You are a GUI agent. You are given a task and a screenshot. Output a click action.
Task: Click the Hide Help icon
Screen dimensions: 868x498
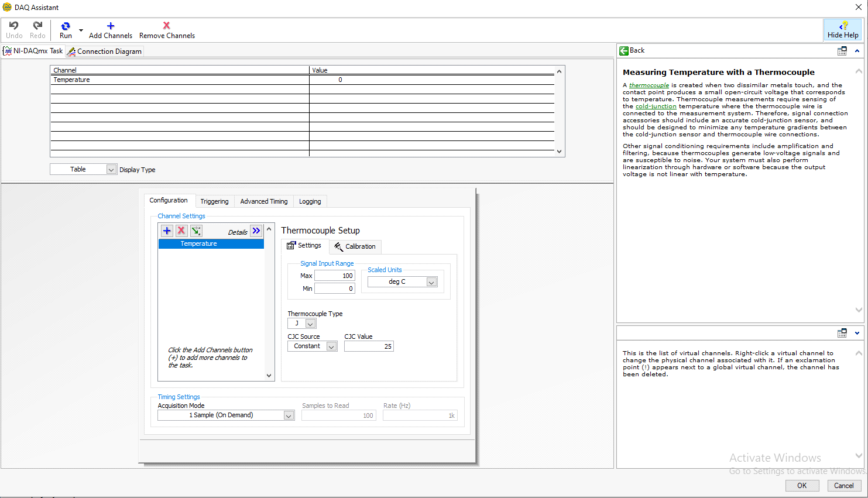click(843, 26)
